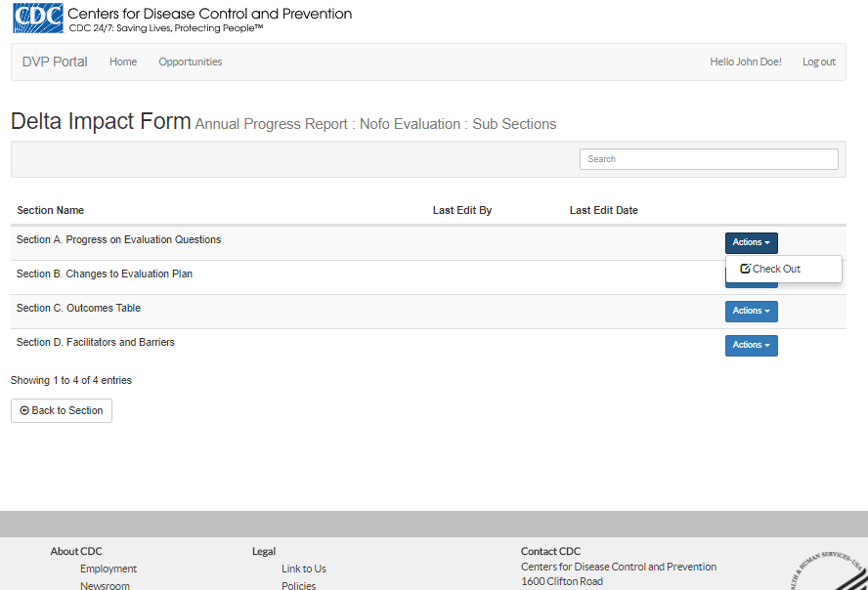Click the CDC logo icon
The height and width of the screenshot is (590, 868).
[x=37, y=18]
